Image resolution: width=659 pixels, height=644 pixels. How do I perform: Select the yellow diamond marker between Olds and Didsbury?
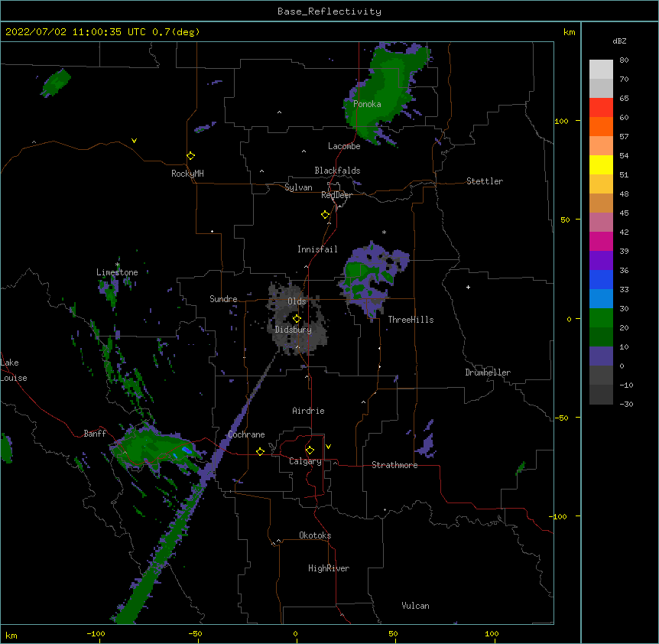297,319
